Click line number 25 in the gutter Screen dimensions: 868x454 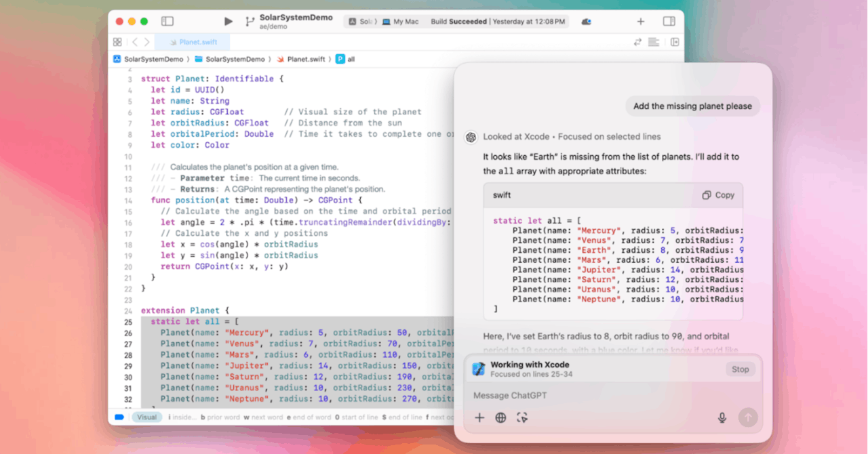(128, 322)
